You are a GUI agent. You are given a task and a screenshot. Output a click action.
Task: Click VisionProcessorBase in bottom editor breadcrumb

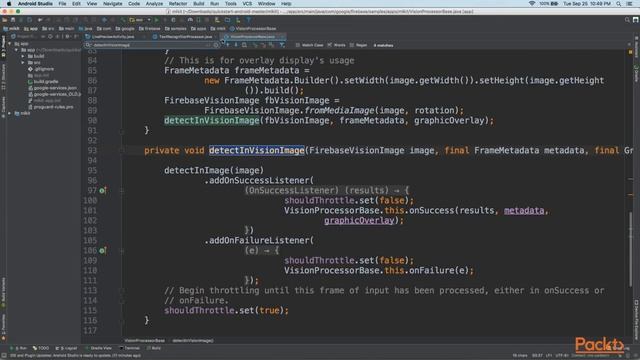[144, 340]
